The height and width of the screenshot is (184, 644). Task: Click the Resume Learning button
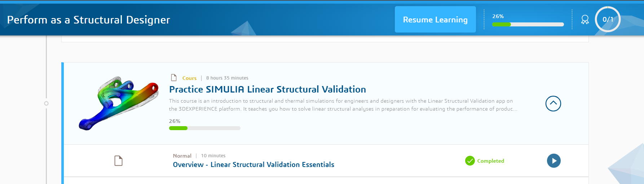[435, 20]
